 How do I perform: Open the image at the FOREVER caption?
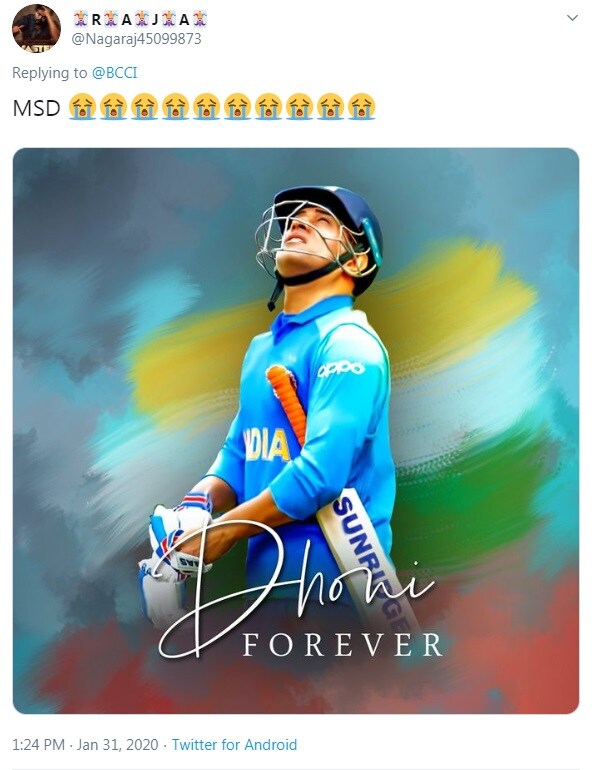[x=343, y=645]
